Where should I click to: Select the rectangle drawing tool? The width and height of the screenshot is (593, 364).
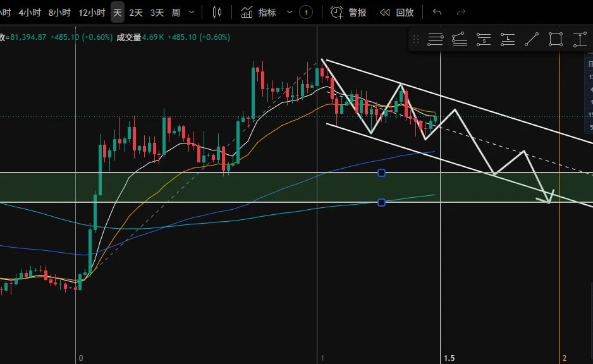pyautogui.click(x=556, y=39)
